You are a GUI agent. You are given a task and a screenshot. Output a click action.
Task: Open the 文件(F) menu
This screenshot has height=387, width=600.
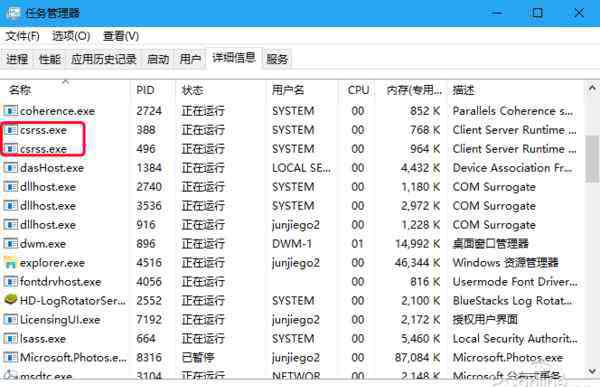tap(22, 36)
